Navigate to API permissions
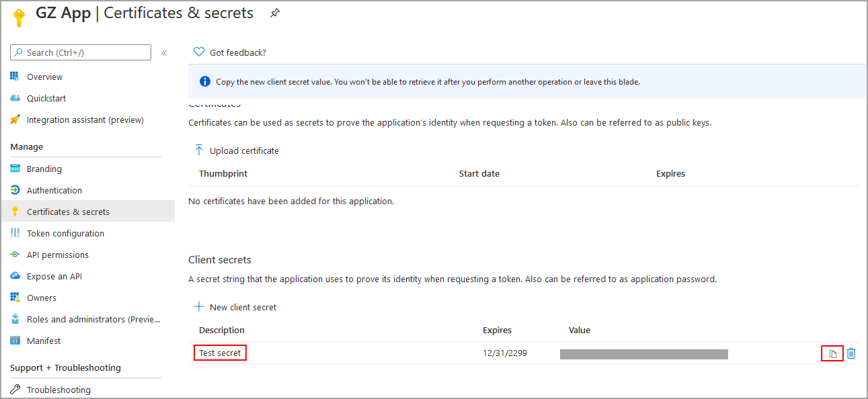This screenshot has width=868, height=399. point(57,255)
